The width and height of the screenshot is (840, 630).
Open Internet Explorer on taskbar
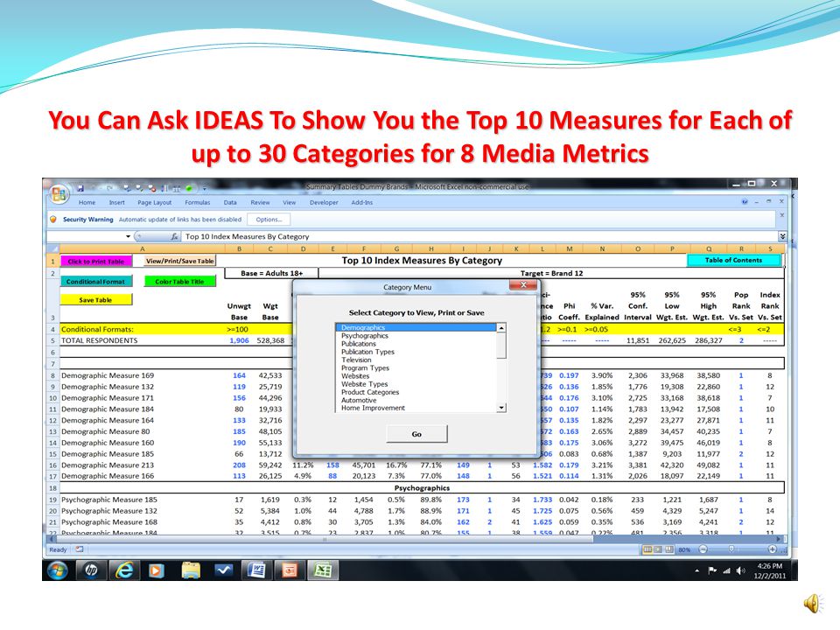[x=124, y=570]
